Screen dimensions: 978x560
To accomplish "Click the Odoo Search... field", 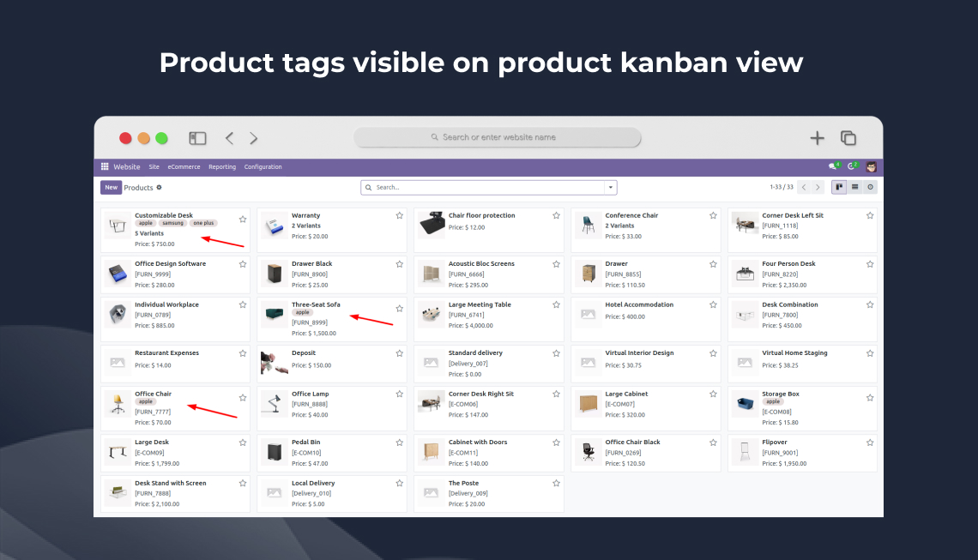I will 489,187.
